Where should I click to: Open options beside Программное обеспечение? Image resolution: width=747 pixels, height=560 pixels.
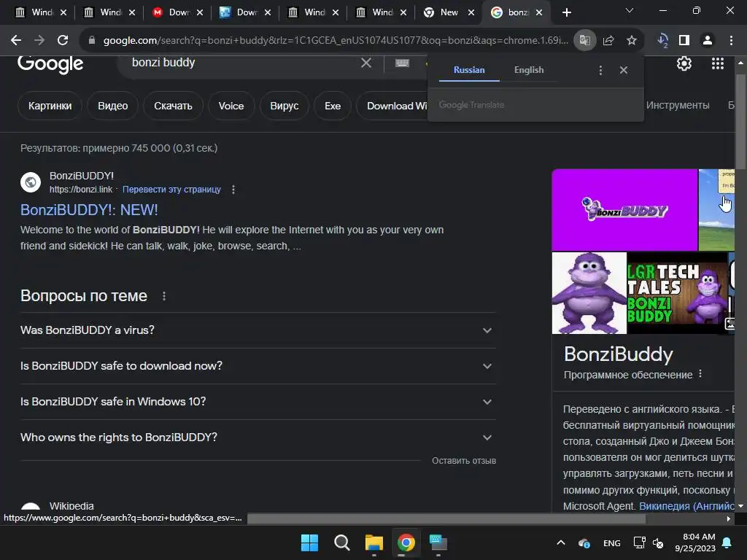pos(700,374)
